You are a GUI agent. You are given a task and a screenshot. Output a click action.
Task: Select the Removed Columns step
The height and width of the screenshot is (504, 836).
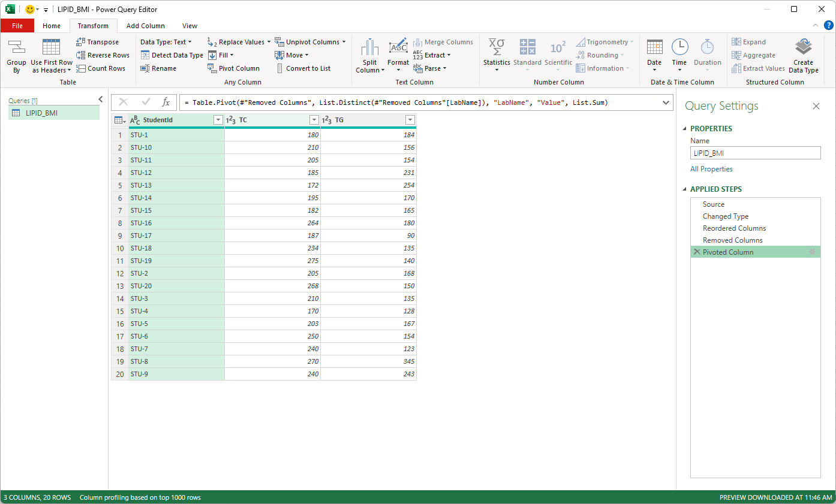pos(756,240)
